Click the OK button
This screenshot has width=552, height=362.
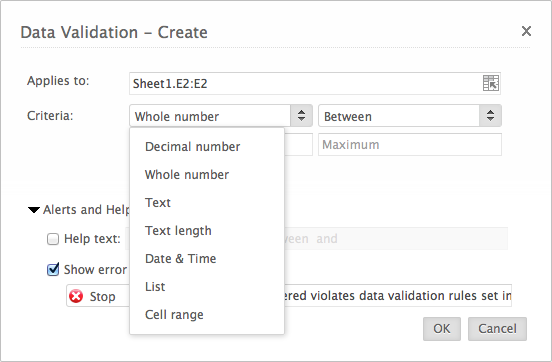coord(442,329)
